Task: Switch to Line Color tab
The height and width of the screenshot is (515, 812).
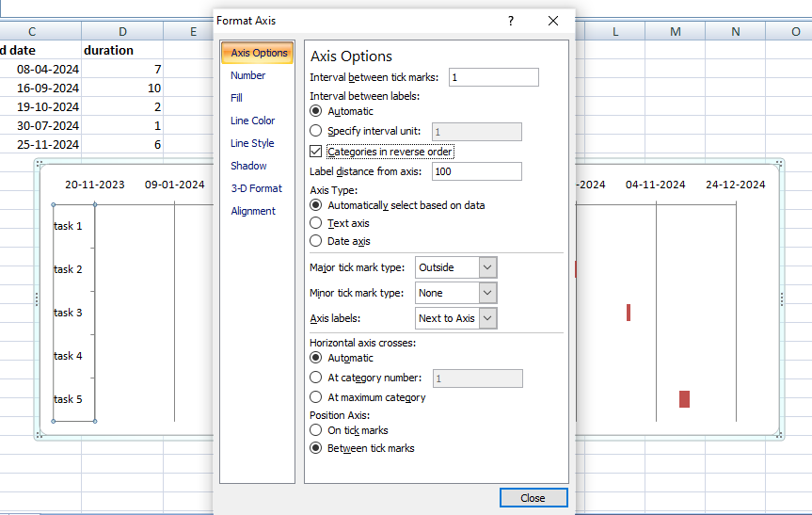Action: pos(253,121)
